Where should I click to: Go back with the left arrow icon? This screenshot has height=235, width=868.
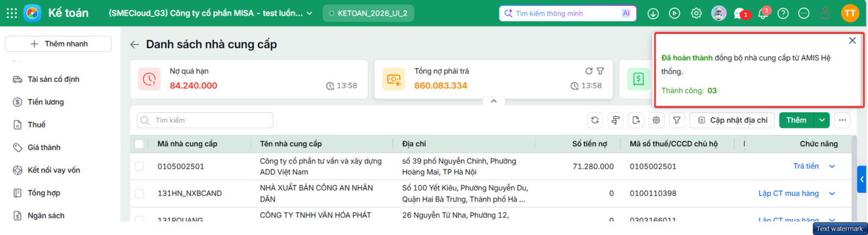(x=135, y=44)
